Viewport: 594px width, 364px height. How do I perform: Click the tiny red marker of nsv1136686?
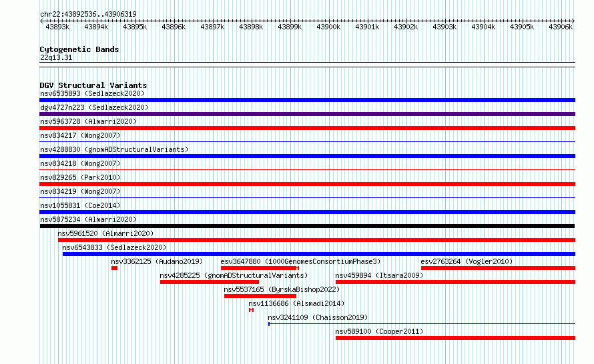251,310
